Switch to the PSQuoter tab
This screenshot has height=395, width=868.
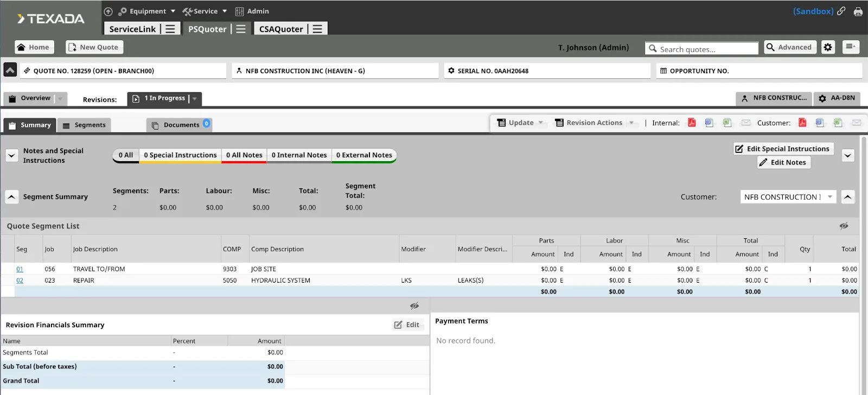207,29
